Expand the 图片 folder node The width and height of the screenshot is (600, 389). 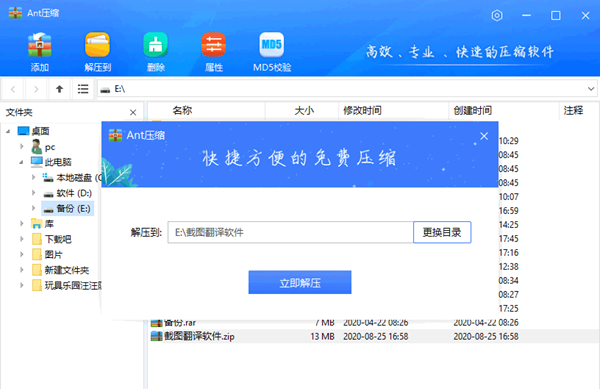coord(22,254)
